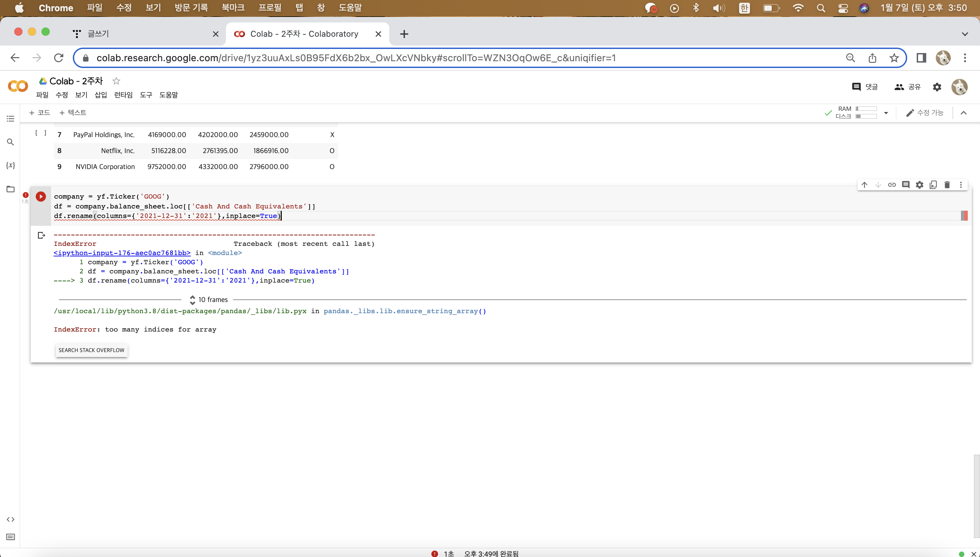This screenshot has width=980, height=557.
Task: Star the Colab notebook title
Action: pos(116,81)
